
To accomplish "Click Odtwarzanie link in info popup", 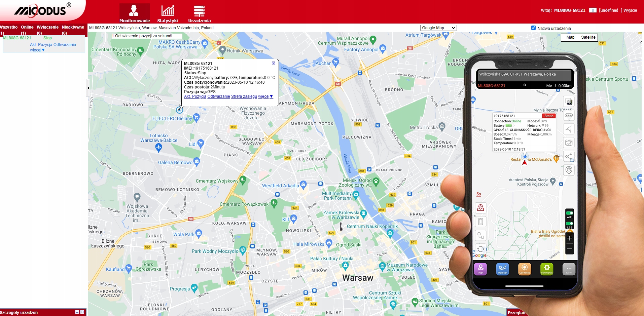I will tap(219, 96).
